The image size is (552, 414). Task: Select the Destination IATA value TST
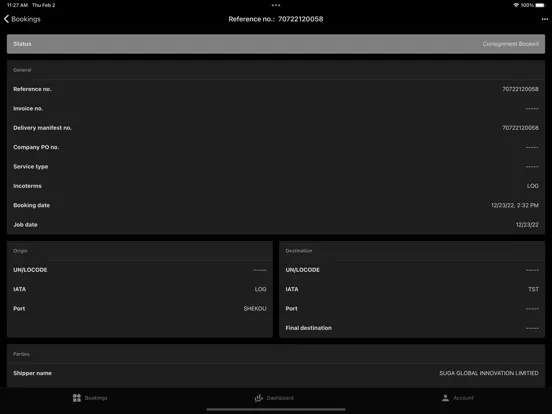533,289
